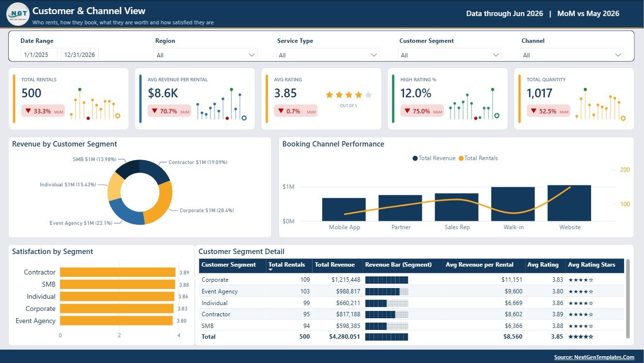
Task: Select the SMB dark donut slice
Action: pos(128,168)
